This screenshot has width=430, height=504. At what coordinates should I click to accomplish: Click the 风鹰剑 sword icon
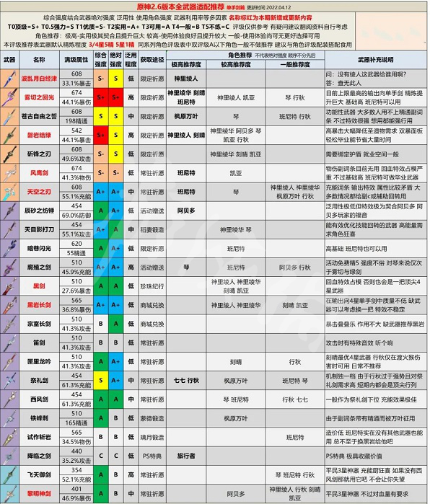pos(9,173)
